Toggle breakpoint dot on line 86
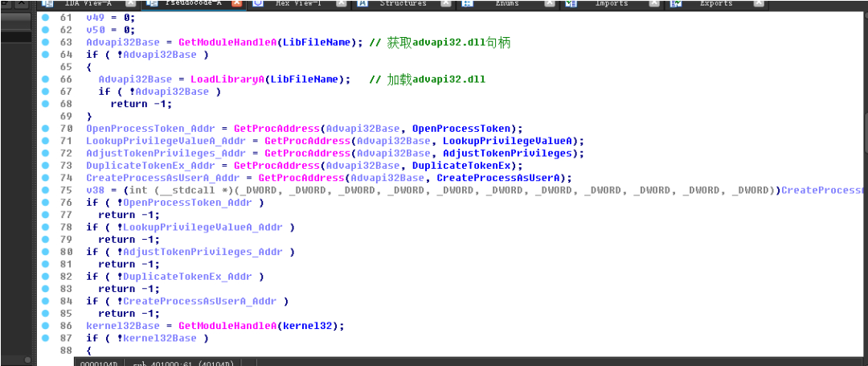The image size is (868, 366). point(45,326)
